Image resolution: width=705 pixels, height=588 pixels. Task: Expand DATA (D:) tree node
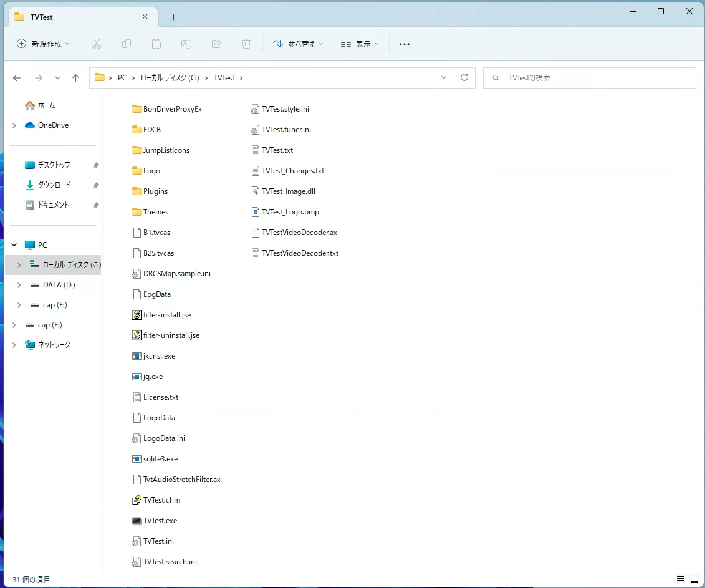(19, 285)
